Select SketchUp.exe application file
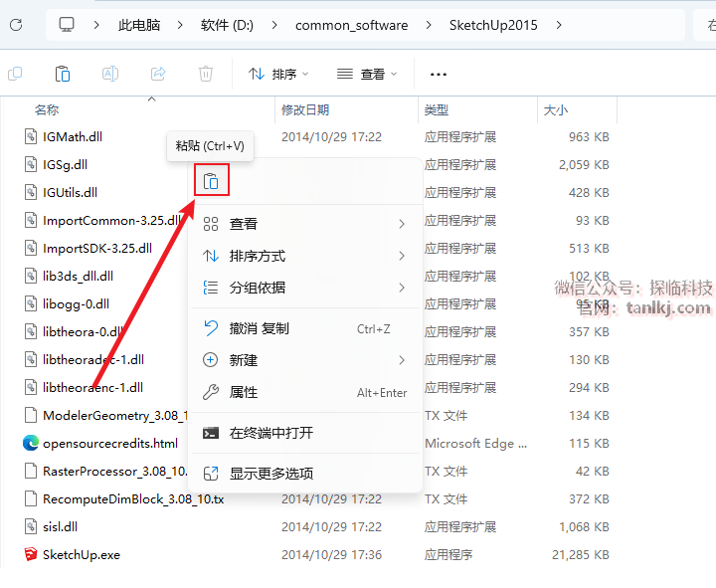This screenshot has width=716, height=588. pyautogui.click(x=82, y=554)
